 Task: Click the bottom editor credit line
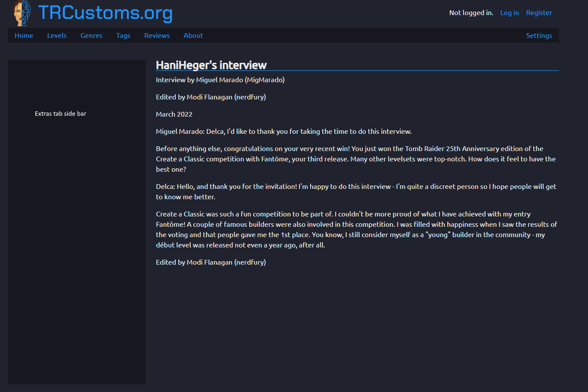(211, 262)
